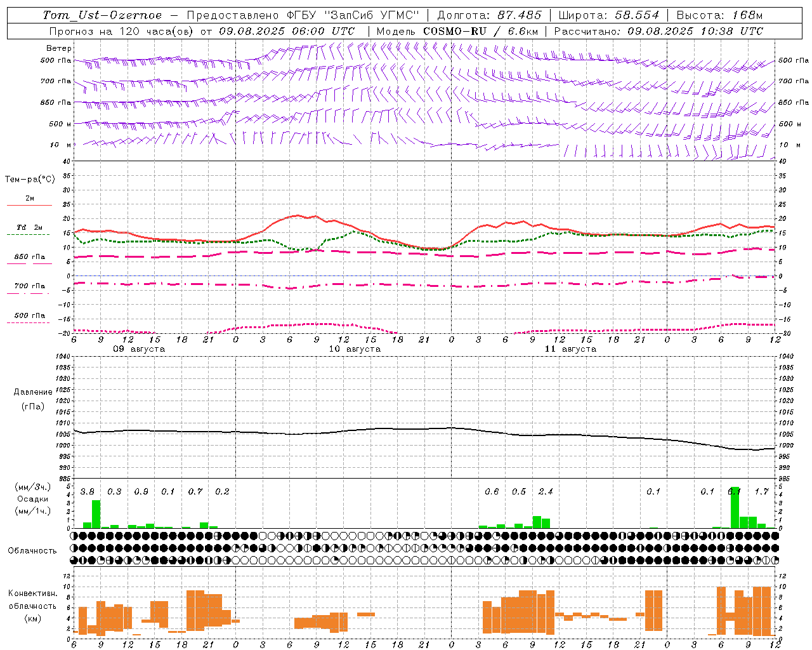Click the Тем-ра(°C) panel label
Screen dimensions: 812x650
30,180
